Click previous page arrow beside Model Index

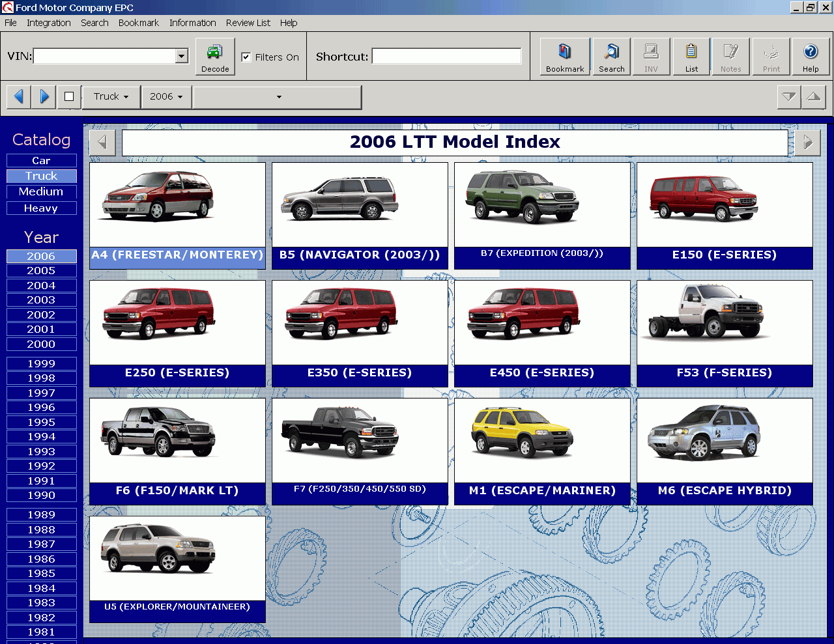pos(102,143)
